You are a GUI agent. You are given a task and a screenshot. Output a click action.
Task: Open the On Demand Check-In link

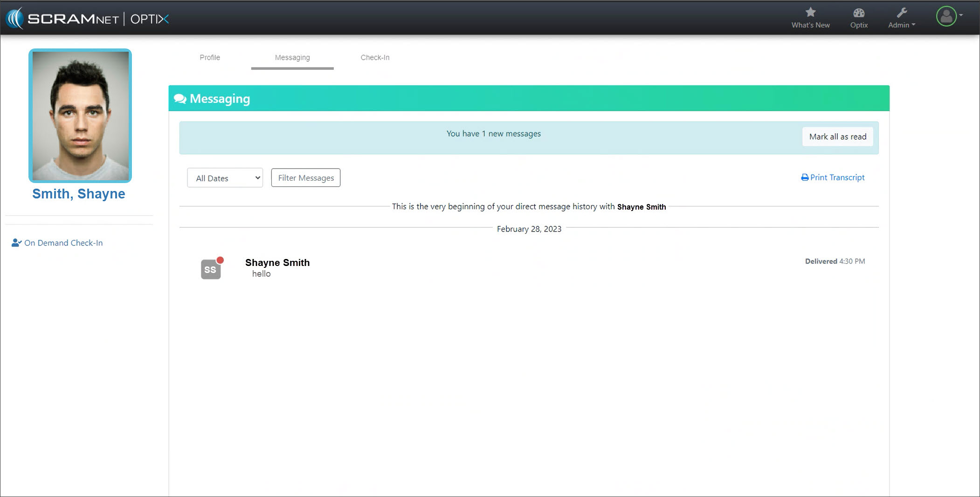[x=63, y=243]
